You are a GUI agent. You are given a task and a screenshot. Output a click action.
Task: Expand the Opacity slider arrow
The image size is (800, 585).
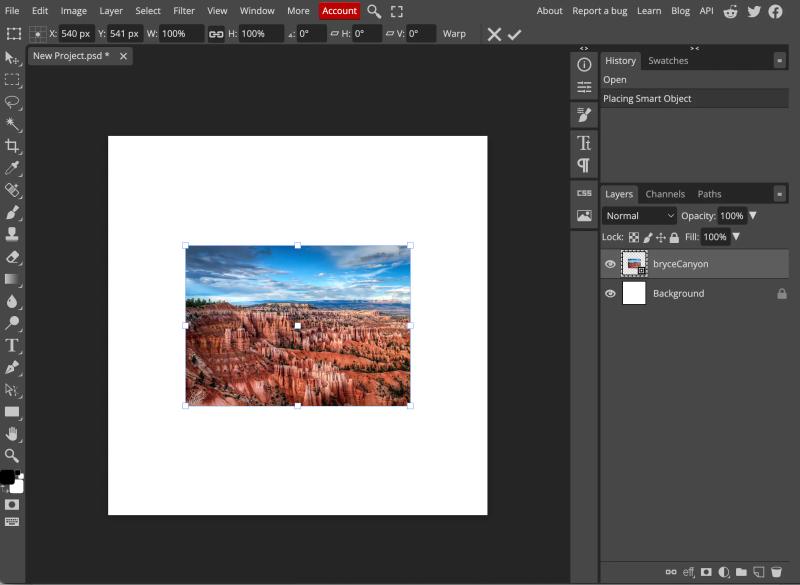tap(753, 216)
